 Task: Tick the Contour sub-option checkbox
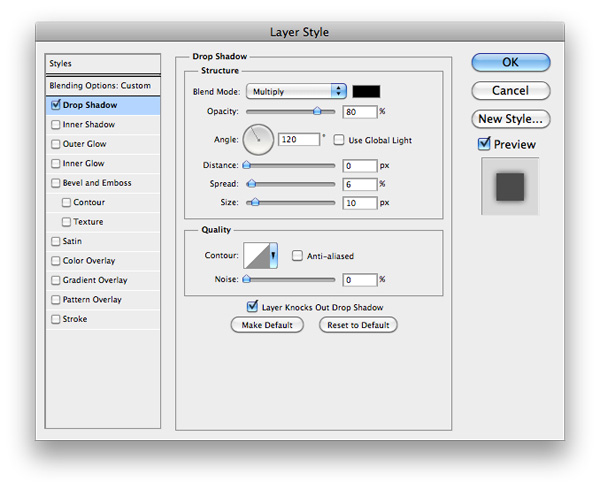[66, 202]
